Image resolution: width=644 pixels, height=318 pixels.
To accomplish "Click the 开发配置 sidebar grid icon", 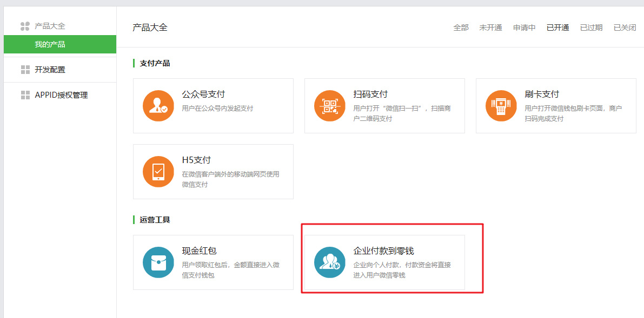I will click(x=25, y=70).
